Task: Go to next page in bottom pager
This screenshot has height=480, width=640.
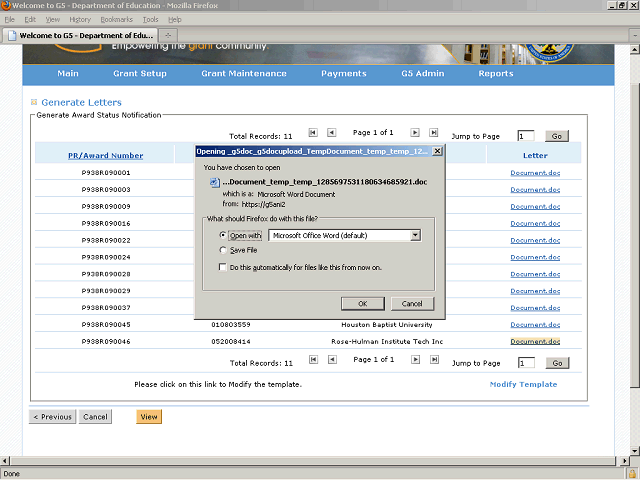Action: point(416,360)
